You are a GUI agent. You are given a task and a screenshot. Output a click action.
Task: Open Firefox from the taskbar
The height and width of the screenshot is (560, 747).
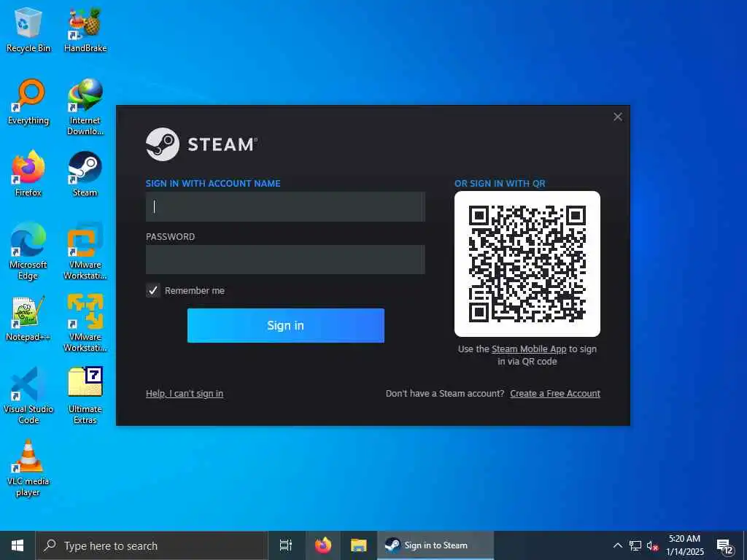coord(323,545)
